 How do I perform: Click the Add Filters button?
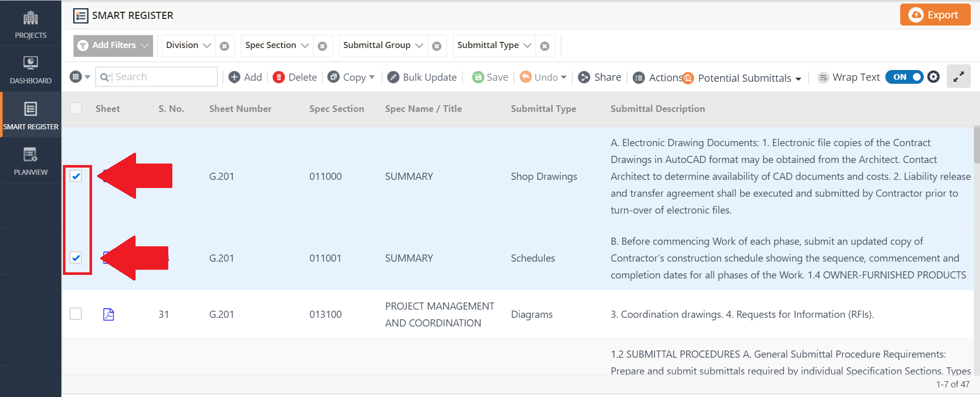coord(113,45)
